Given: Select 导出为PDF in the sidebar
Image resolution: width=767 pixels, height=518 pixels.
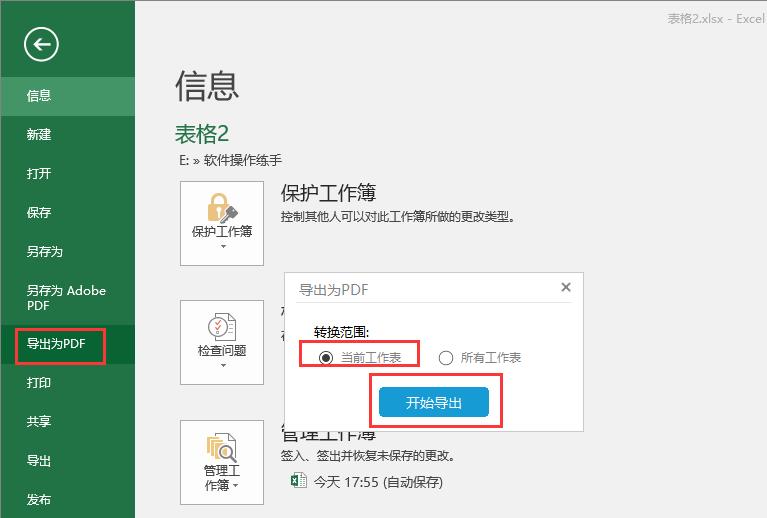Looking at the screenshot, I should click(57, 344).
